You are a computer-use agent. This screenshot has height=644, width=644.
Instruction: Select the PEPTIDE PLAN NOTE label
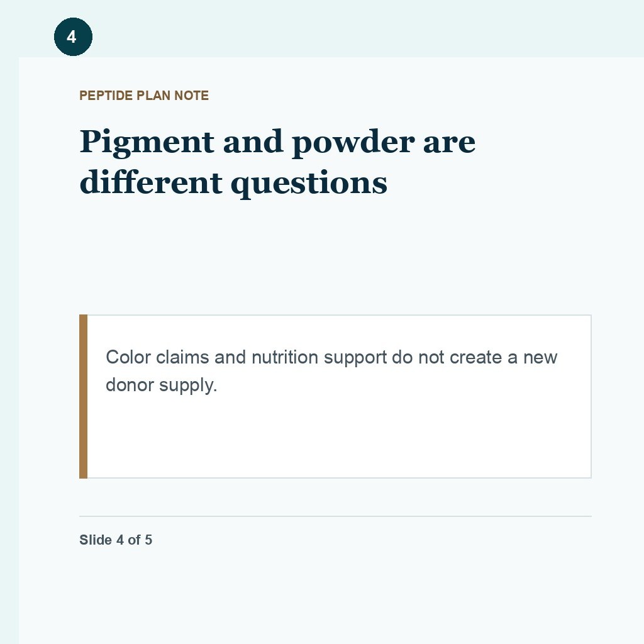pos(144,96)
